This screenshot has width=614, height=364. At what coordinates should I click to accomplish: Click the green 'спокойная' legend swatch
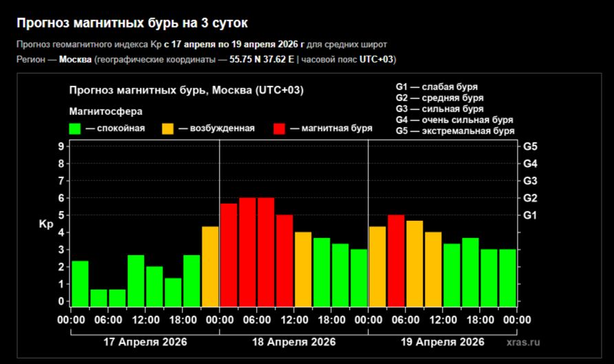75,129
